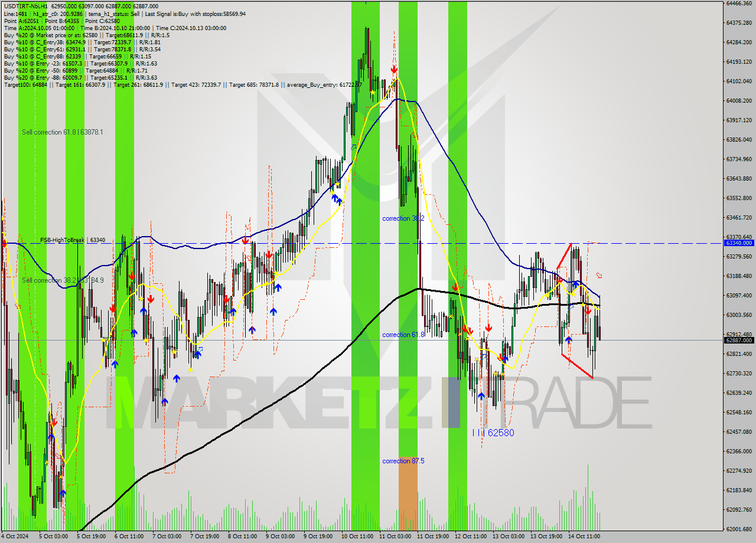Viewport: 756px width, 543px height.
Task: Click the 'Buy %10 @ Entry -23' line
Action: 80,63
